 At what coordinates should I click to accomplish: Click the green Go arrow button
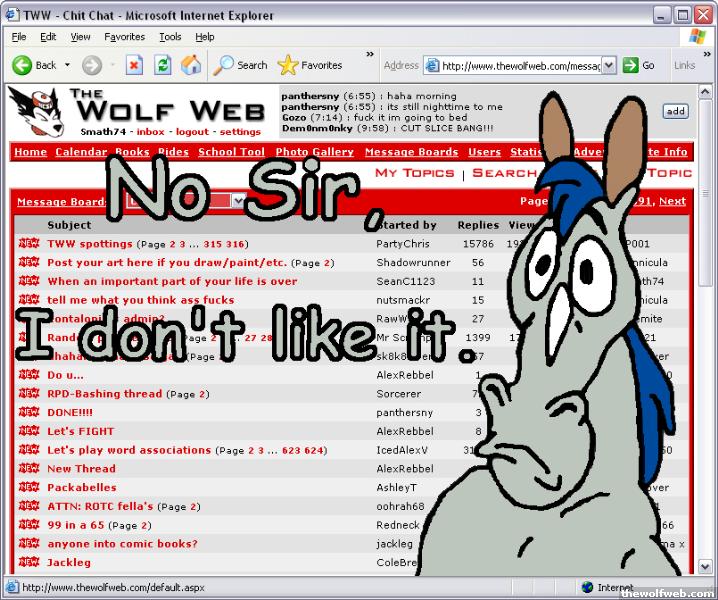click(x=638, y=65)
